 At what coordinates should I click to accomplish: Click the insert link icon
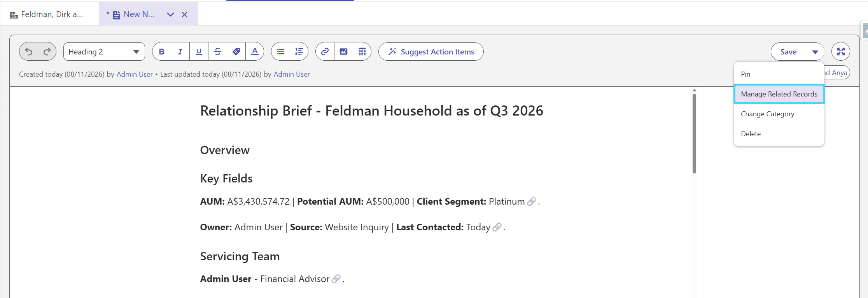coord(325,52)
